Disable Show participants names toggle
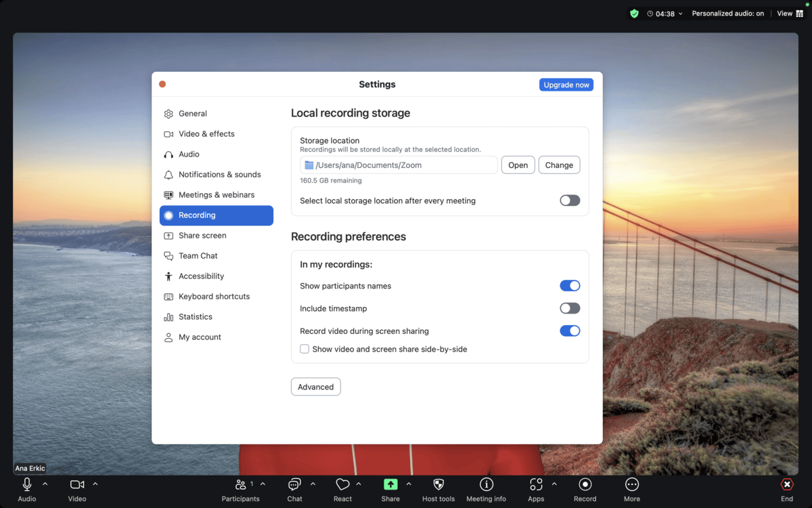 click(x=570, y=286)
